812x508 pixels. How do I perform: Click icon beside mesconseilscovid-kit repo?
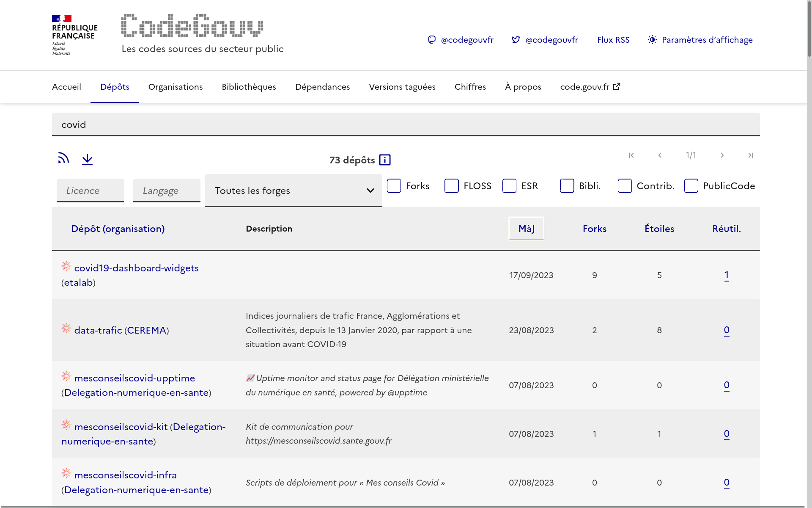pyautogui.click(x=66, y=425)
